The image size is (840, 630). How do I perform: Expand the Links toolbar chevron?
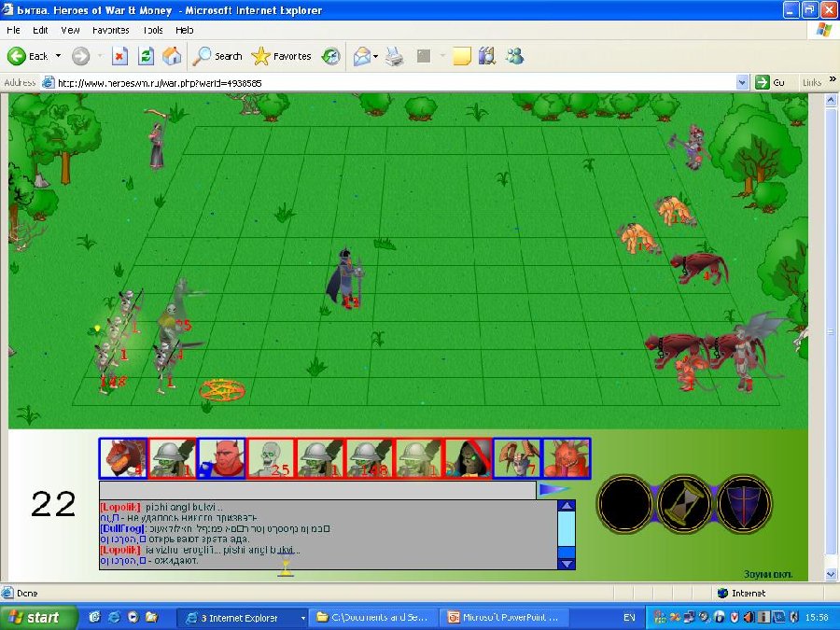pyautogui.click(x=833, y=79)
